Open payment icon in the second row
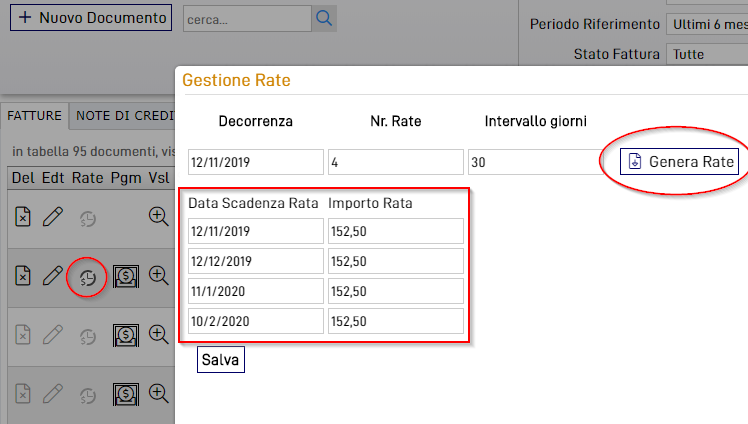 125,277
